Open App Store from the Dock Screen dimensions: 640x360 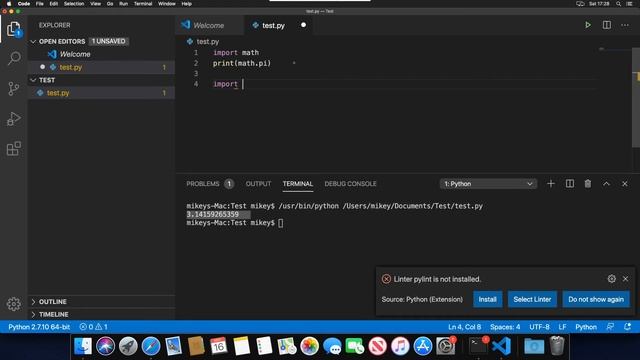point(423,346)
